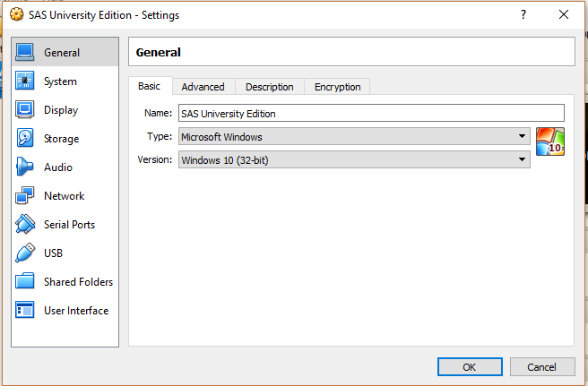
Task: Click the Windows 10 OS type icon
Action: click(549, 142)
